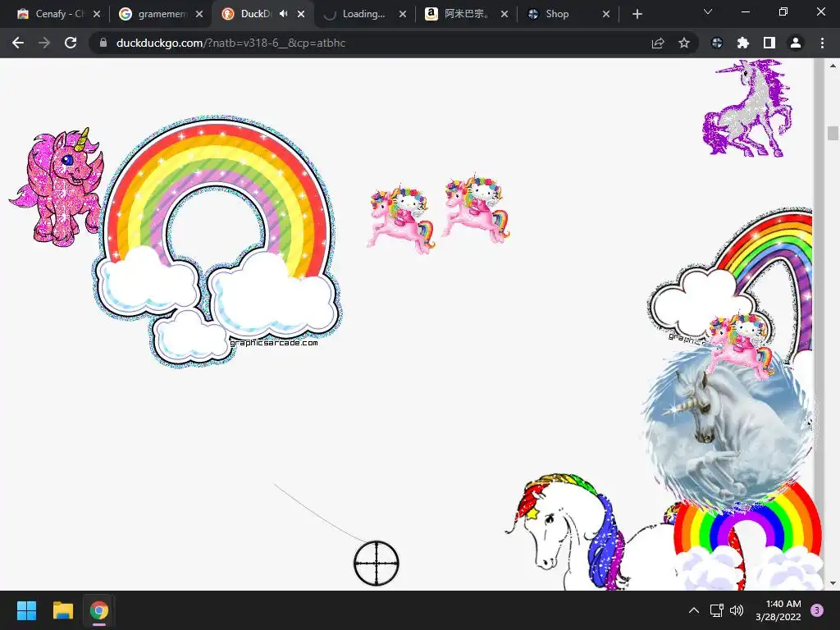This screenshot has width=840, height=630.
Task: Click the white unicorn portrait circle
Action: coord(728,428)
